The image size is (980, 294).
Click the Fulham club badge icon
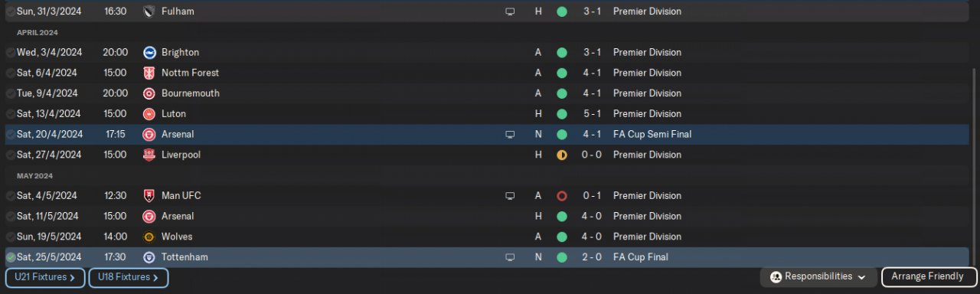point(149,11)
